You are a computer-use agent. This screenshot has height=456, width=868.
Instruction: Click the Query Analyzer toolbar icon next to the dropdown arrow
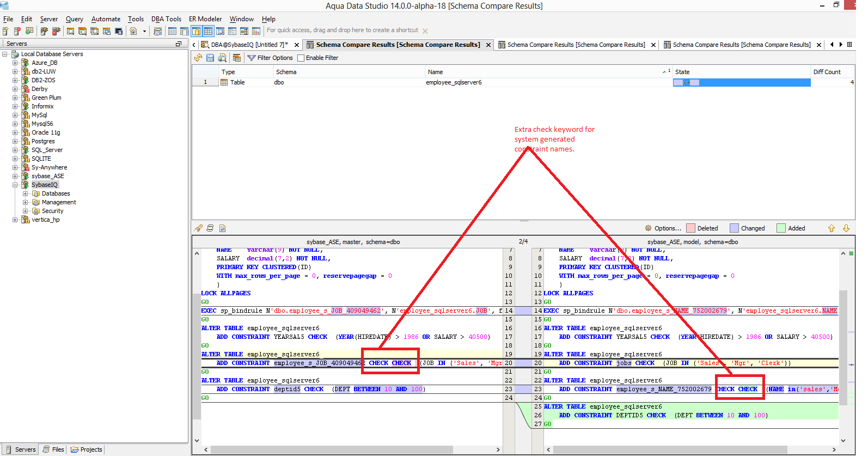[x=133, y=31]
